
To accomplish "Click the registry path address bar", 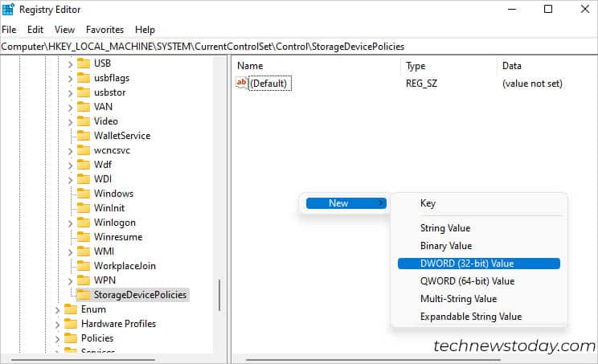I will point(299,47).
